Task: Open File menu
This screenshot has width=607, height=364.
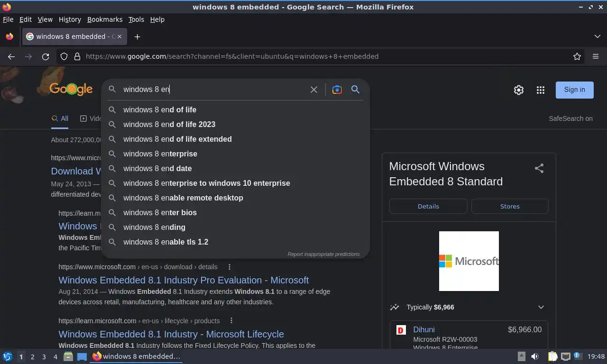Action: tap(8, 19)
